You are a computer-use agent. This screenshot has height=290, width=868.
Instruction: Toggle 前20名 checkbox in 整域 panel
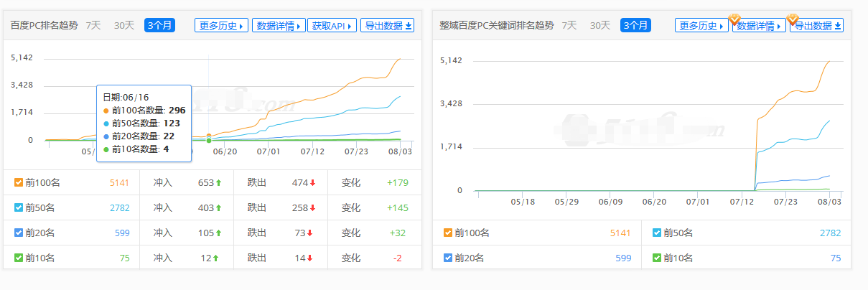[448, 258]
